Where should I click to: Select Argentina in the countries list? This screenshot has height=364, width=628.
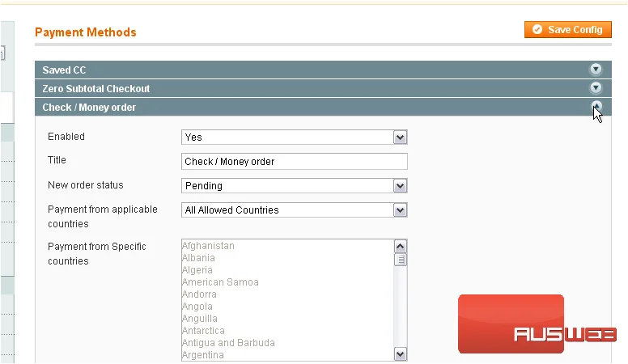(x=202, y=355)
